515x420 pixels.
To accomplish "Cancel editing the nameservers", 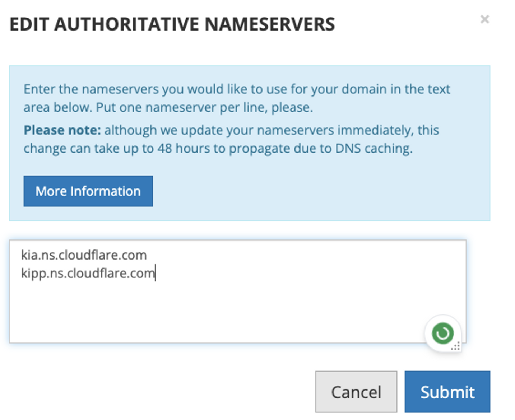I will coord(356,392).
